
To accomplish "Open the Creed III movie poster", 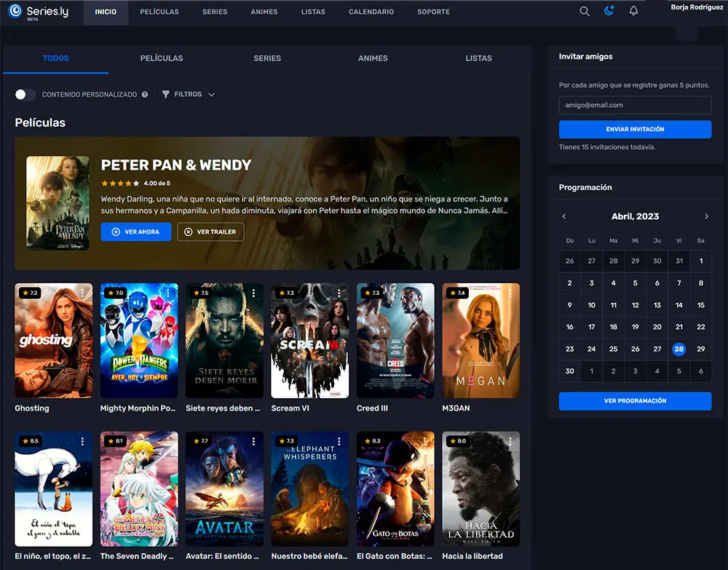I will point(395,340).
